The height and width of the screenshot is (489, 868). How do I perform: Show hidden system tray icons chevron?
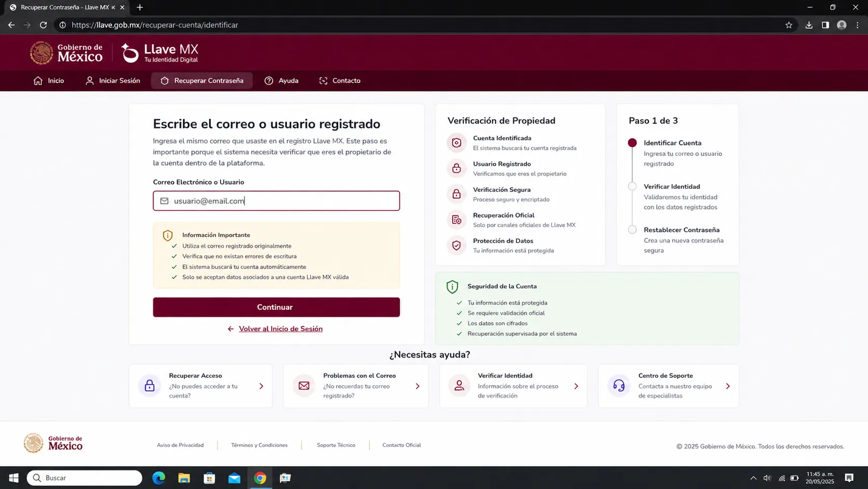pos(753,478)
